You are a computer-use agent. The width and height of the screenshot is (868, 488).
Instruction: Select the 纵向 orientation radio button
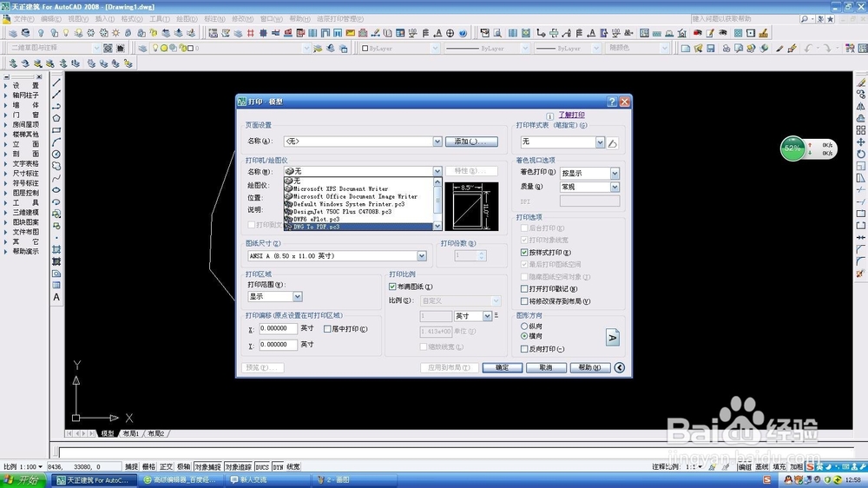pyautogui.click(x=524, y=326)
